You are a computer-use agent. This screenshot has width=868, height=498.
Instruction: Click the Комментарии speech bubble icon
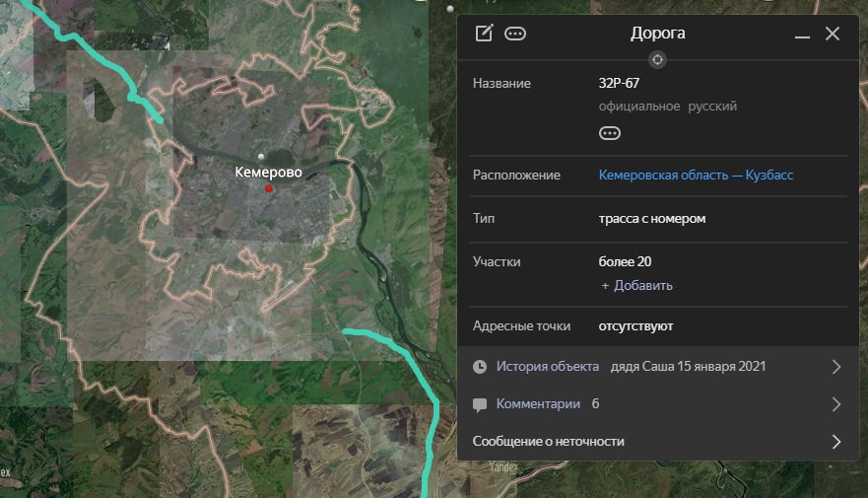click(x=480, y=405)
